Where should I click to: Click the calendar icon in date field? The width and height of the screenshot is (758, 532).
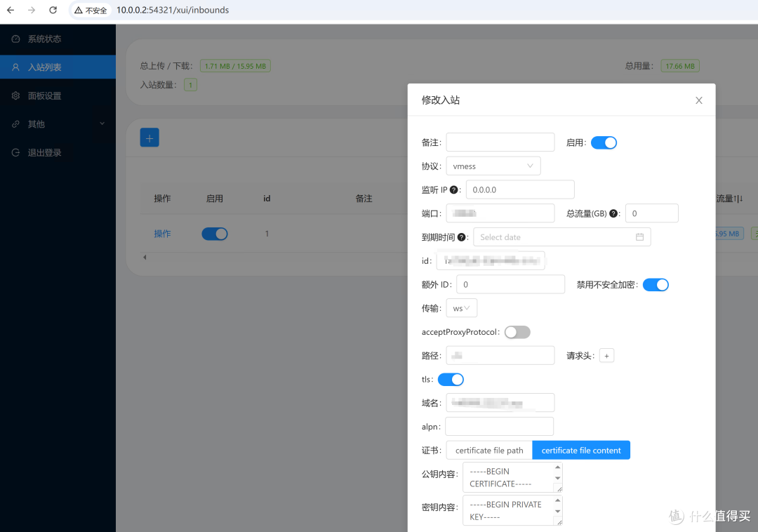pyautogui.click(x=639, y=237)
